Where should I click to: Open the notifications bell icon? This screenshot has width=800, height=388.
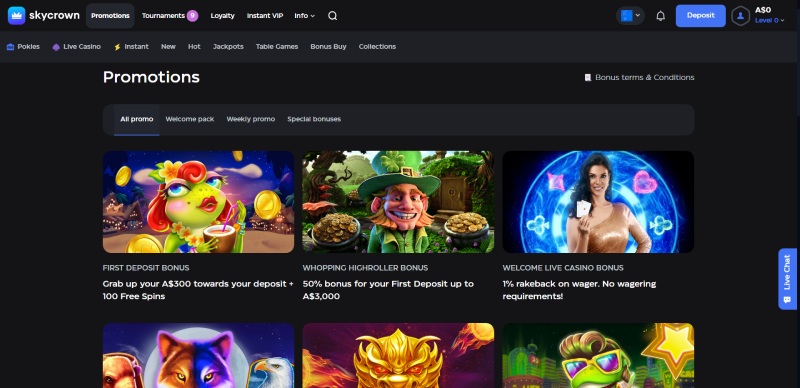[x=660, y=16]
